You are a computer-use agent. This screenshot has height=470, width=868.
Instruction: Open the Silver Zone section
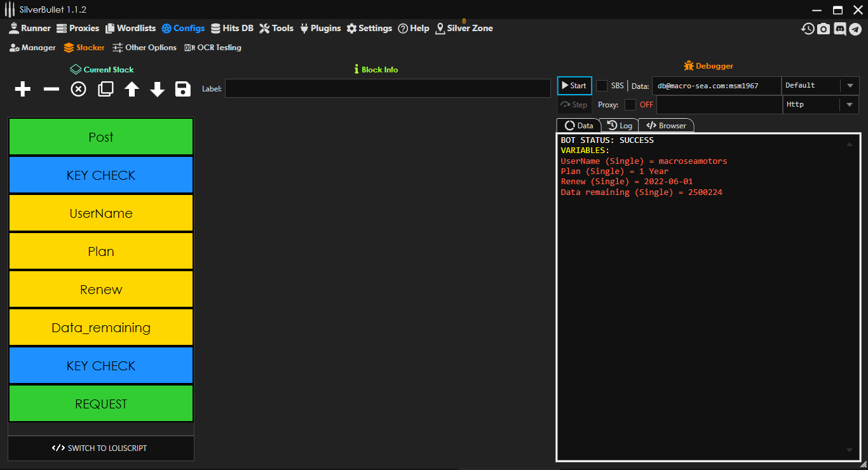464,28
